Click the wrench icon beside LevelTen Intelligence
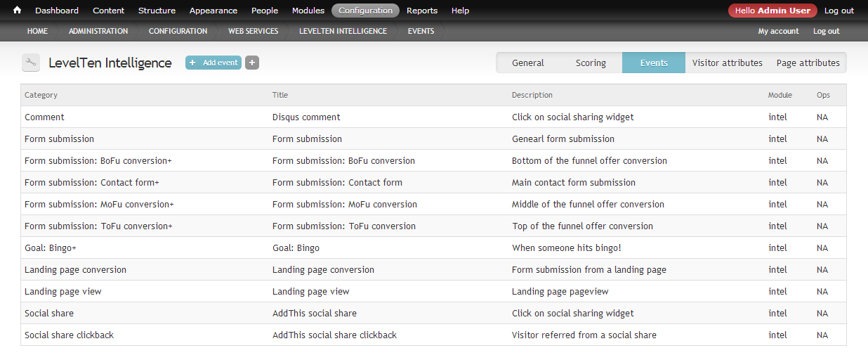The image size is (868, 360). [x=31, y=63]
